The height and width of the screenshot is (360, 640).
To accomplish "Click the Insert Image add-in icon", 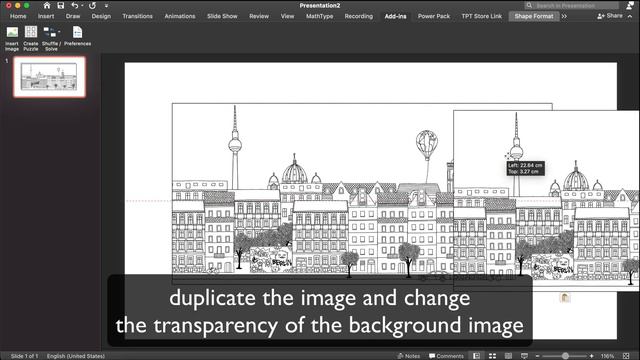I will pos(12,38).
